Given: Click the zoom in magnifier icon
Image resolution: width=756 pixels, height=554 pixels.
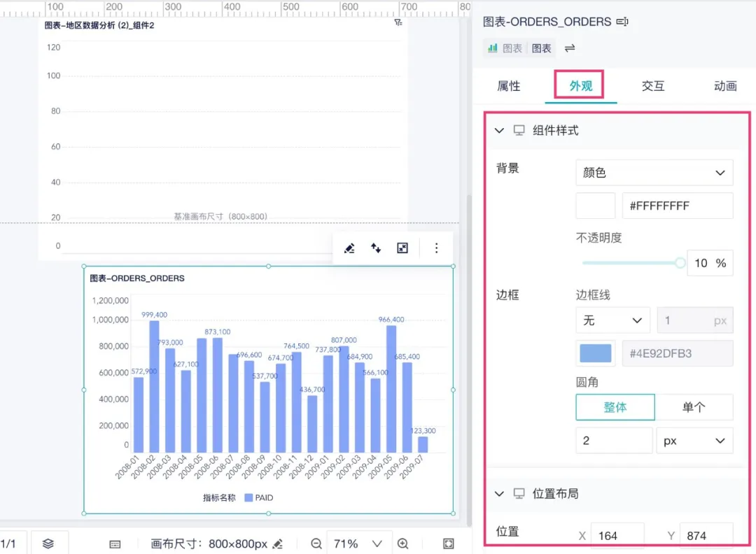Looking at the screenshot, I should (403, 544).
